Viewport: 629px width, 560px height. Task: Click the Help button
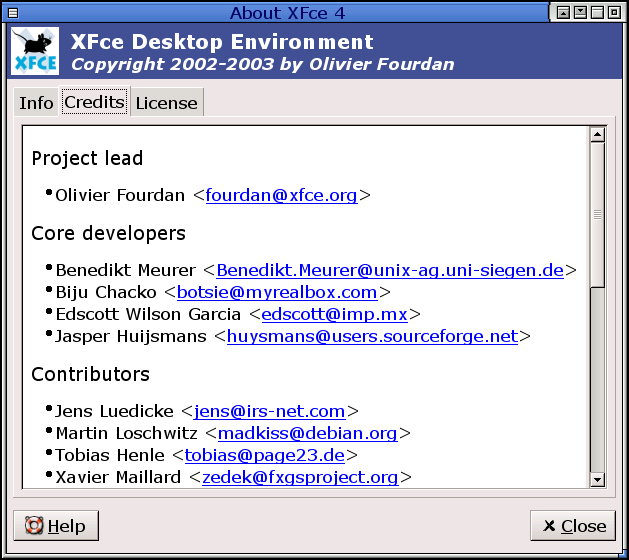click(56, 526)
